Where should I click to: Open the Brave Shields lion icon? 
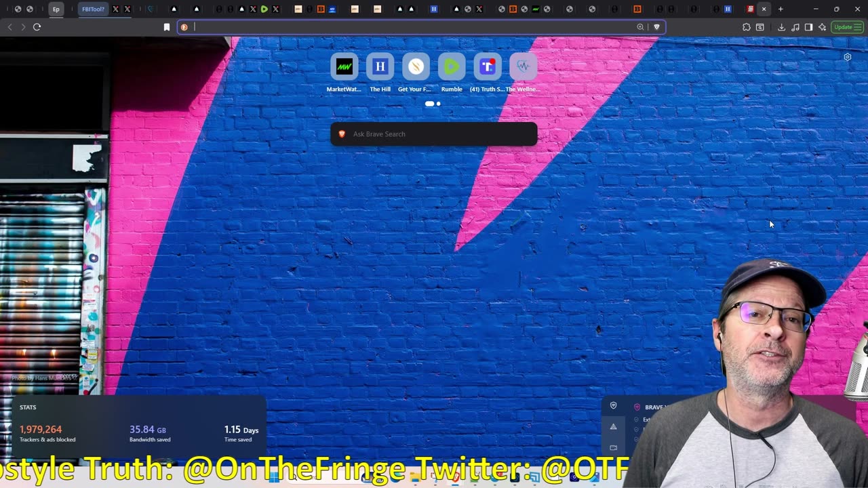pos(656,27)
